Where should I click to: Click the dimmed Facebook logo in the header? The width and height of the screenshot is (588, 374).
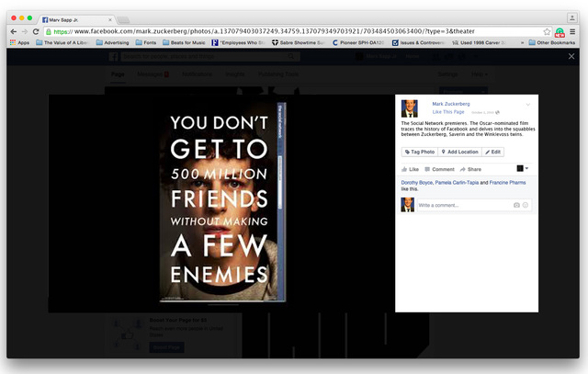(x=113, y=57)
